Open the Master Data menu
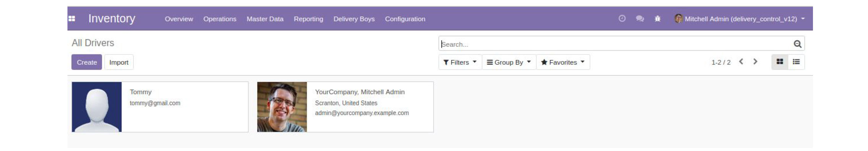868x151 pixels. [x=265, y=19]
